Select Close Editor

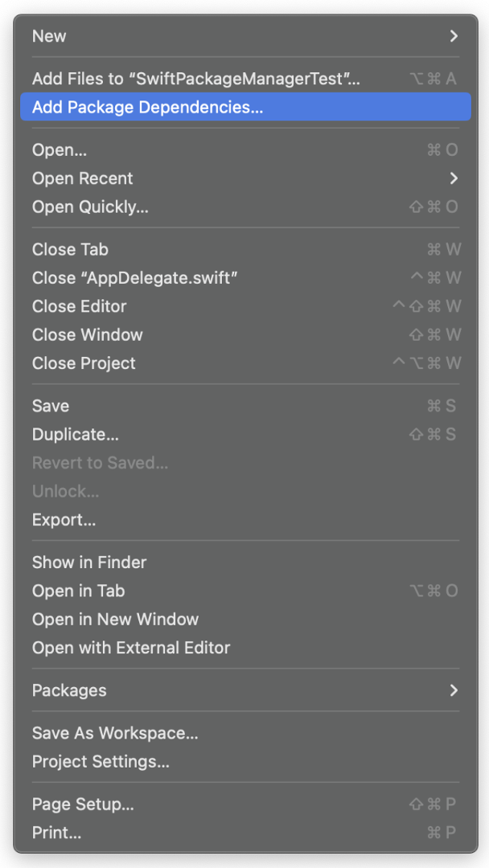click(245, 306)
